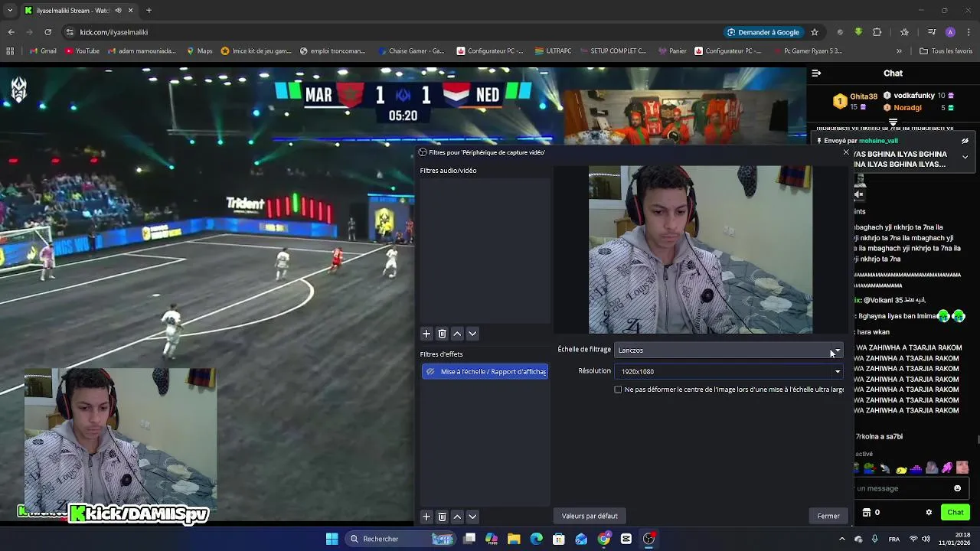Open the Kick shop icon beside 0
The image size is (980, 551).
[867, 513]
